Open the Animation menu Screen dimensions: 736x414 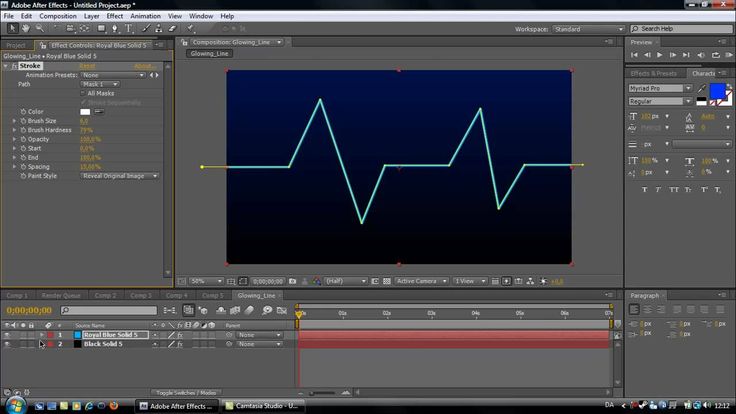(144, 16)
